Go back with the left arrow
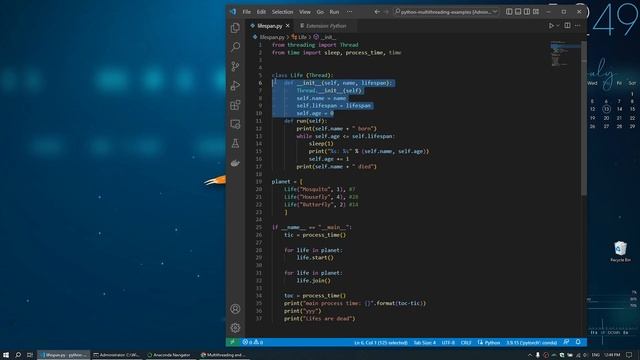The height and width of the screenshot is (360, 640). 377,12
